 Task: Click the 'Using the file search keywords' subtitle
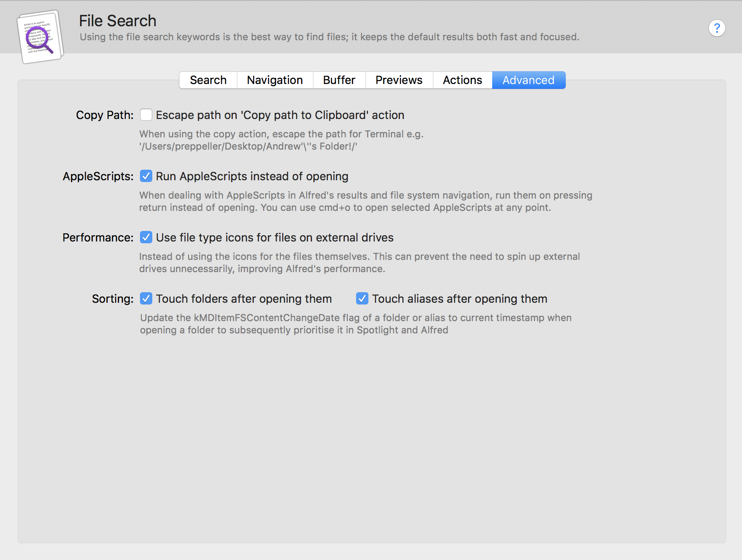tap(329, 37)
